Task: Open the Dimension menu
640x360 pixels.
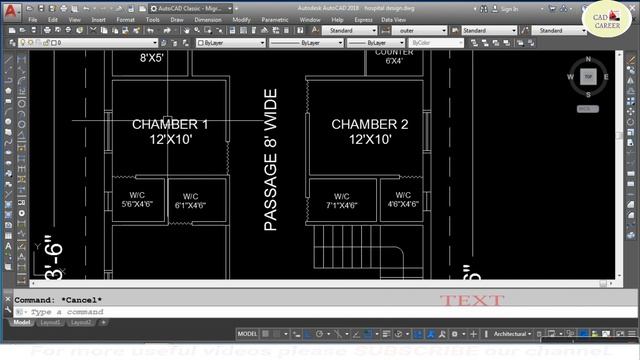Action: pyautogui.click(x=208, y=20)
